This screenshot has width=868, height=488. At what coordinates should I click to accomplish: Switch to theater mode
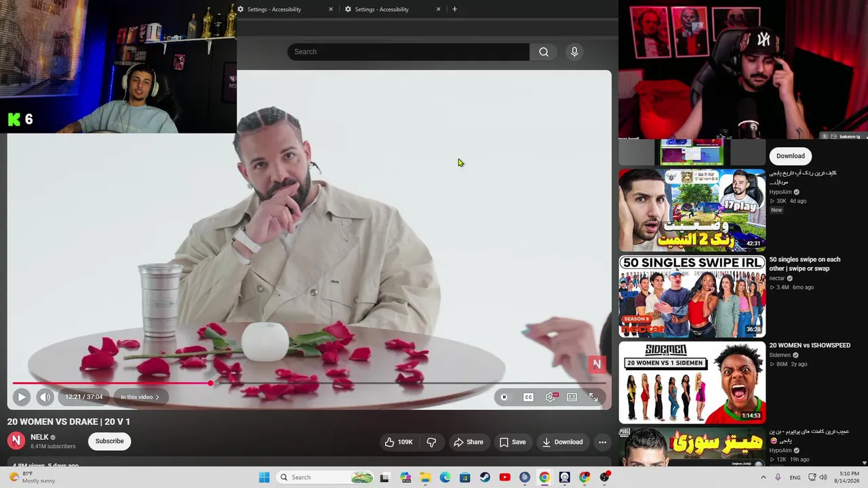[x=572, y=397]
